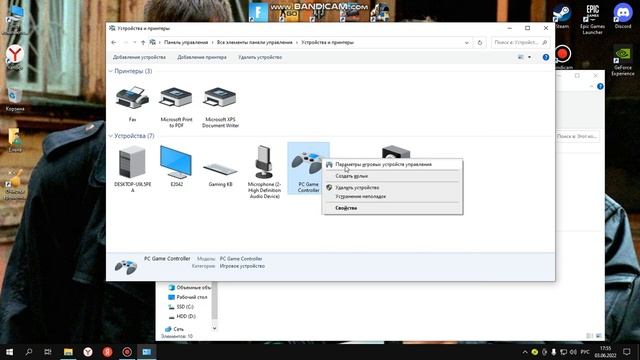640x360 pixels.
Task: Open GeForce Experience shortcut
Action: [x=623, y=60]
